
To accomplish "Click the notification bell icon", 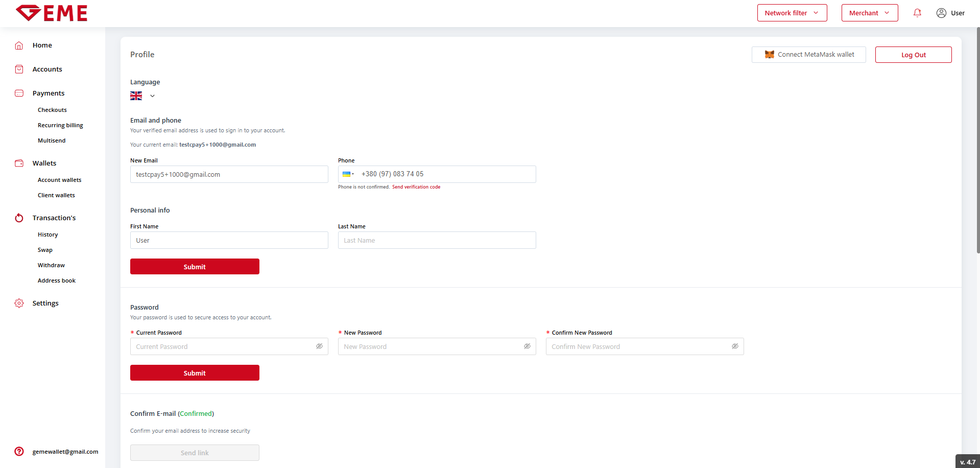I will point(917,13).
